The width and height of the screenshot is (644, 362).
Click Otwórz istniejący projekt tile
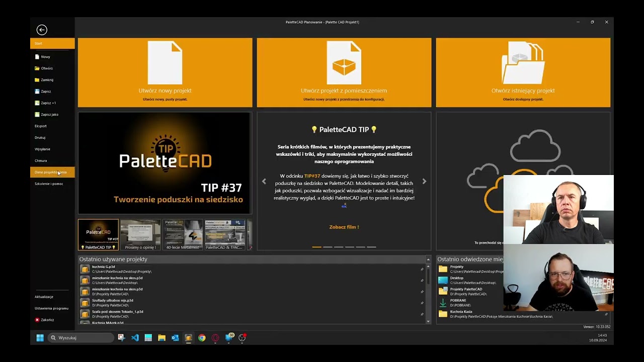(x=523, y=72)
